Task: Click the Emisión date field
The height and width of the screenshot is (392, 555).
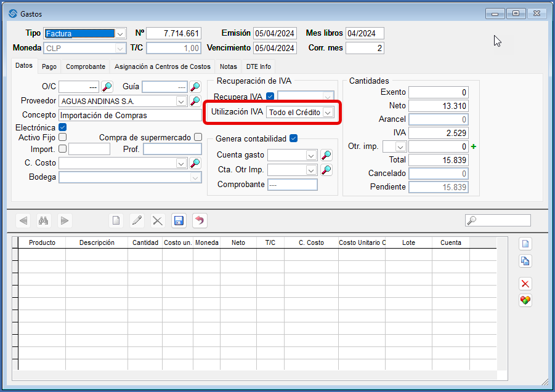Action: pyautogui.click(x=275, y=34)
